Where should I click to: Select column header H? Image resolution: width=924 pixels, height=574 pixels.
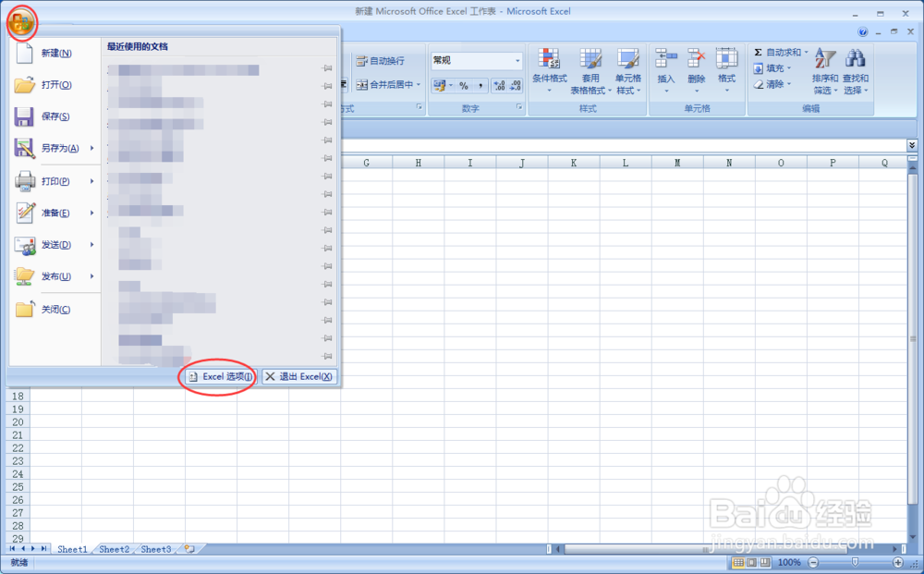point(419,163)
